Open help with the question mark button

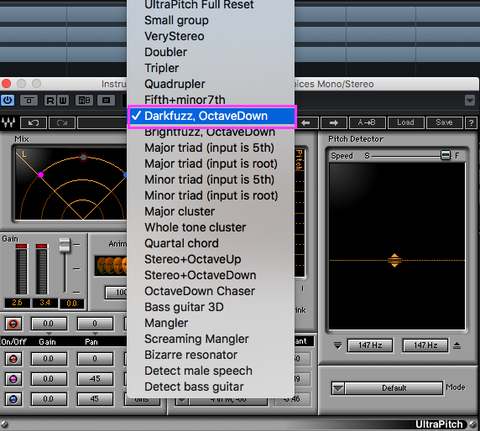pyautogui.click(x=471, y=123)
